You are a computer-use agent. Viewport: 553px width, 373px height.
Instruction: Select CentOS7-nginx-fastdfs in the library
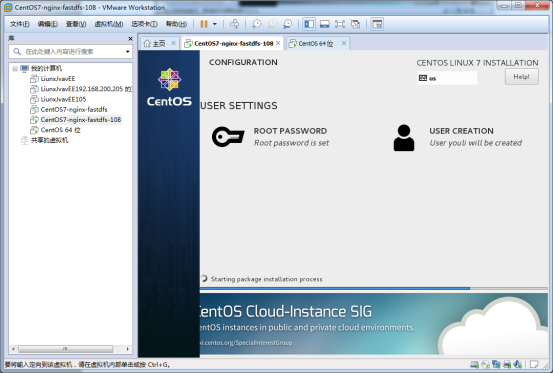click(x=74, y=109)
